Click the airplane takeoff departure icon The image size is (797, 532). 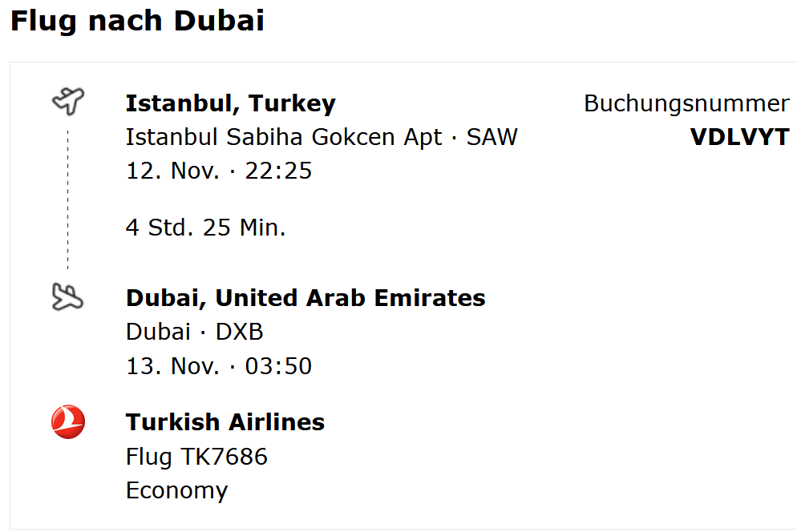[68, 102]
